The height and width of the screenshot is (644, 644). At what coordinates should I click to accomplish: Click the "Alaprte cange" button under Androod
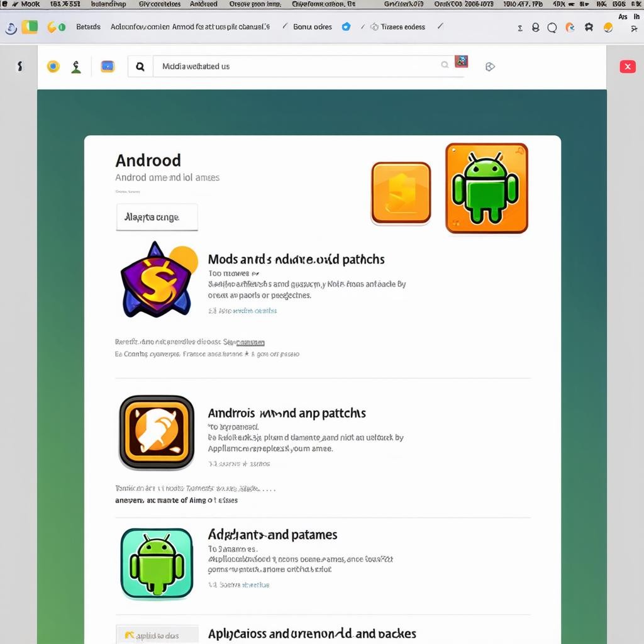click(157, 218)
